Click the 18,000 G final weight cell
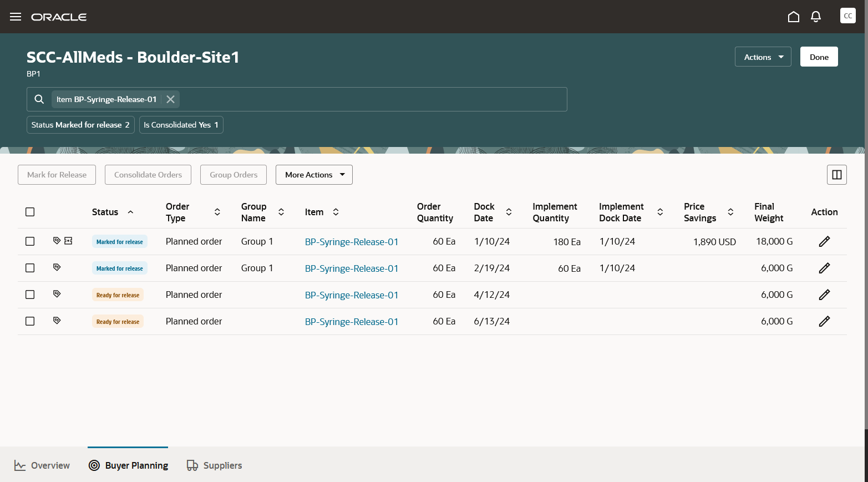Viewport: 868px width, 482px height. coord(774,241)
